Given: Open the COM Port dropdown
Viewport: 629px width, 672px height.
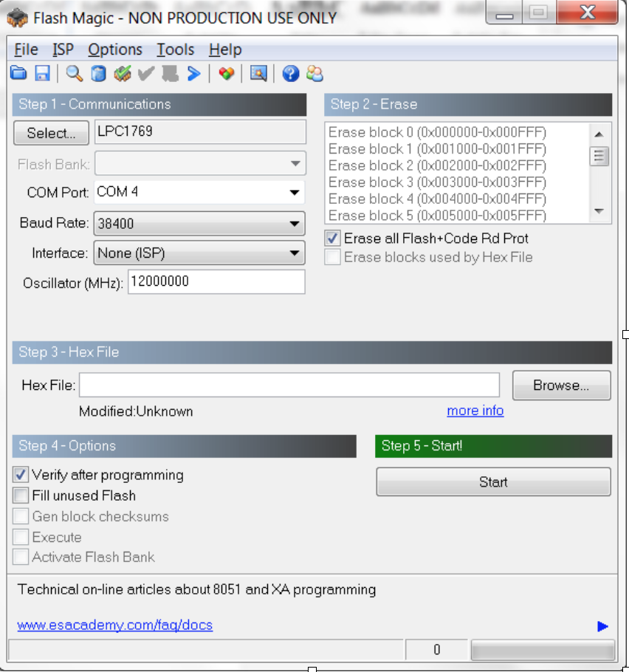Looking at the screenshot, I should click(x=199, y=192).
